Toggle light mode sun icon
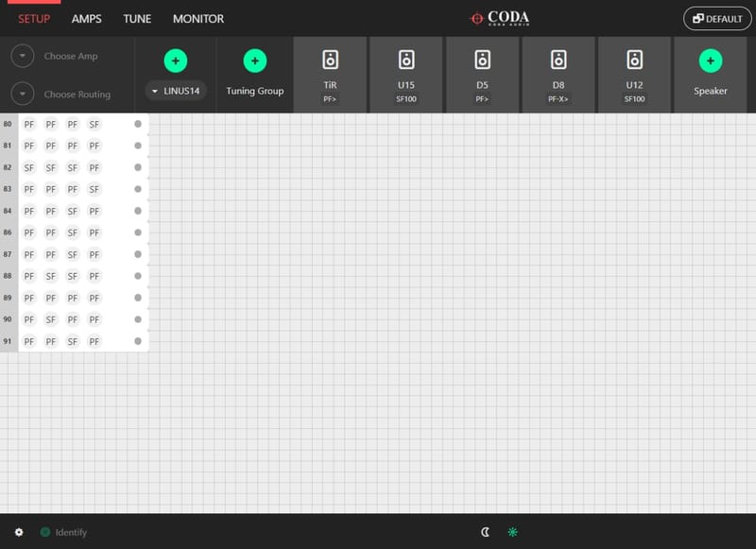This screenshot has height=549, width=756. coord(513,532)
